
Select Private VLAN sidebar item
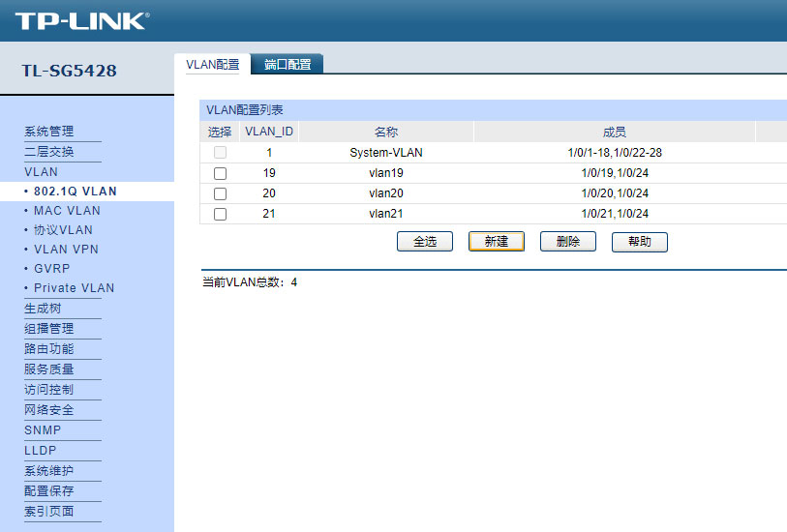click(x=74, y=288)
